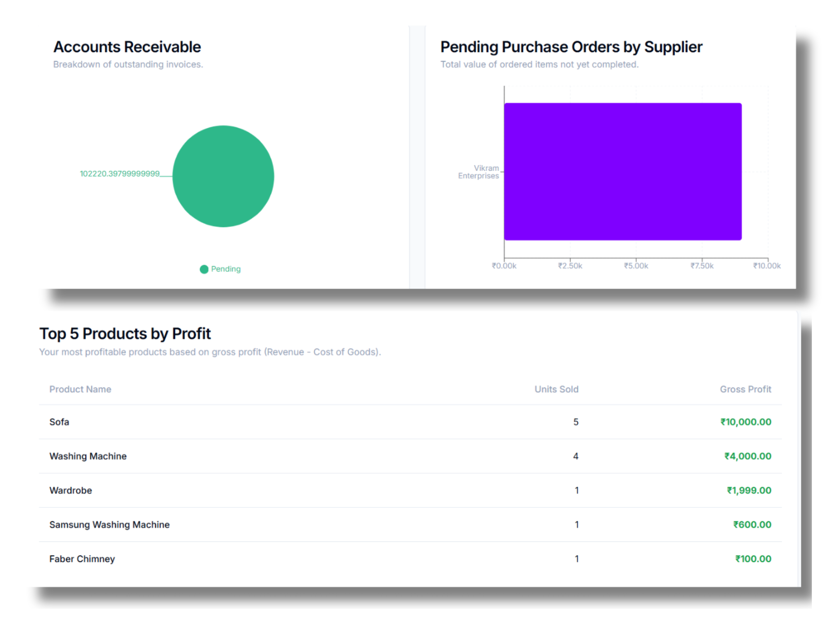Image resolution: width=840 pixels, height=618 pixels.
Task: Click the ₹10.00k axis tick label
Action: (x=766, y=266)
